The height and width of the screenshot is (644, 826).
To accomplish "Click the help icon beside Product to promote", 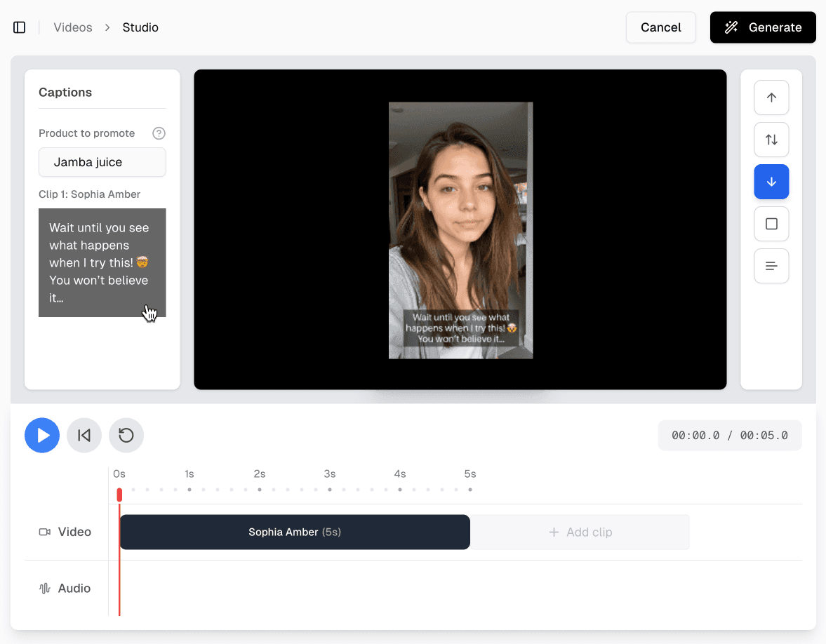I will click(x=159, y=133).
